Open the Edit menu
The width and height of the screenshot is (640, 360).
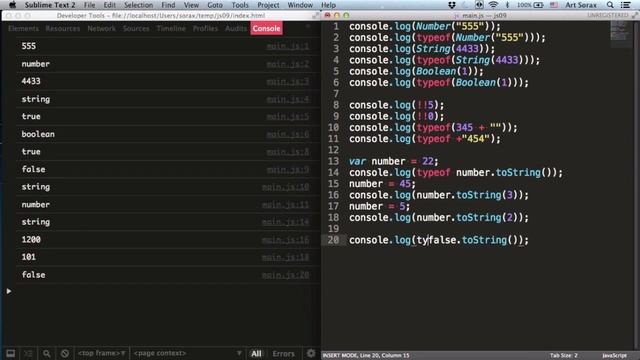109,5
